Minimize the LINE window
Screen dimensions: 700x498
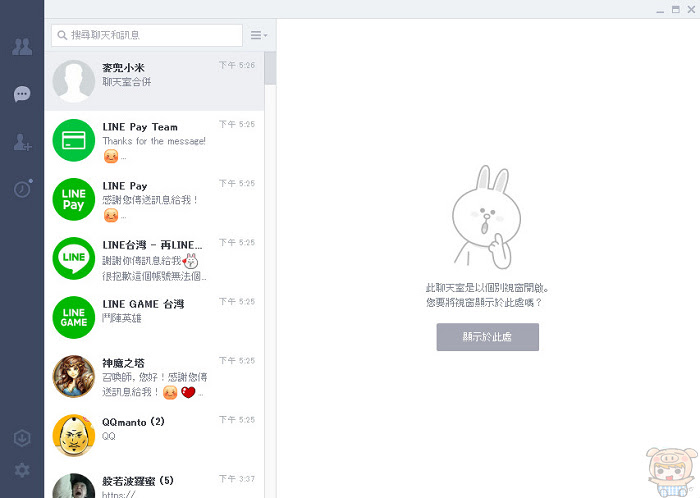[x=660, y=10]
